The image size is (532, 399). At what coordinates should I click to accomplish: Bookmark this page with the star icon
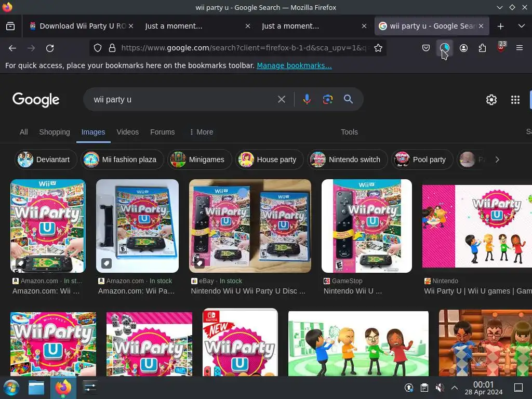tap(378, 48)
